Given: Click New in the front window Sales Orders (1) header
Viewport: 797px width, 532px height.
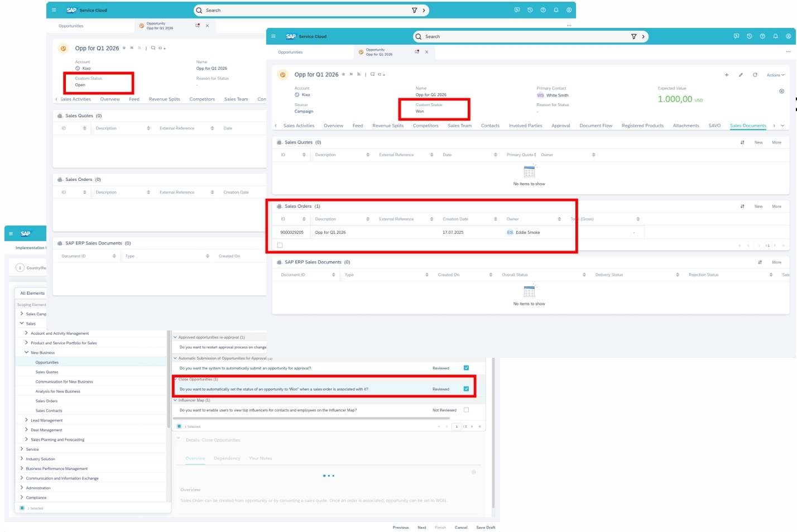Looking at the screenshot, I should pos(758,207).
